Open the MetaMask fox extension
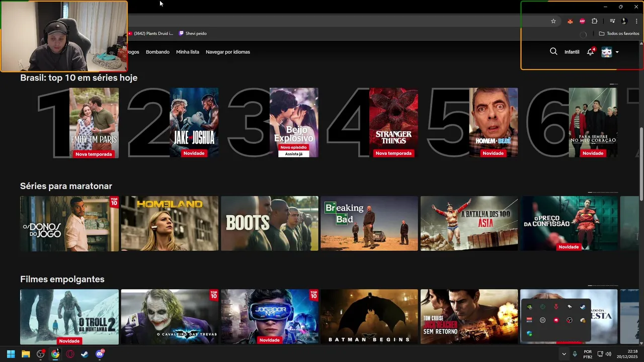 (570, 21)
